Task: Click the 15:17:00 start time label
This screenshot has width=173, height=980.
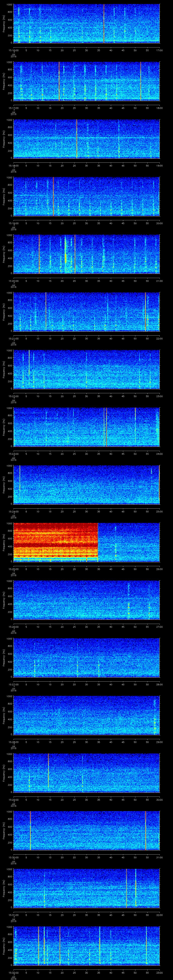Action: (x=14, y=108)
